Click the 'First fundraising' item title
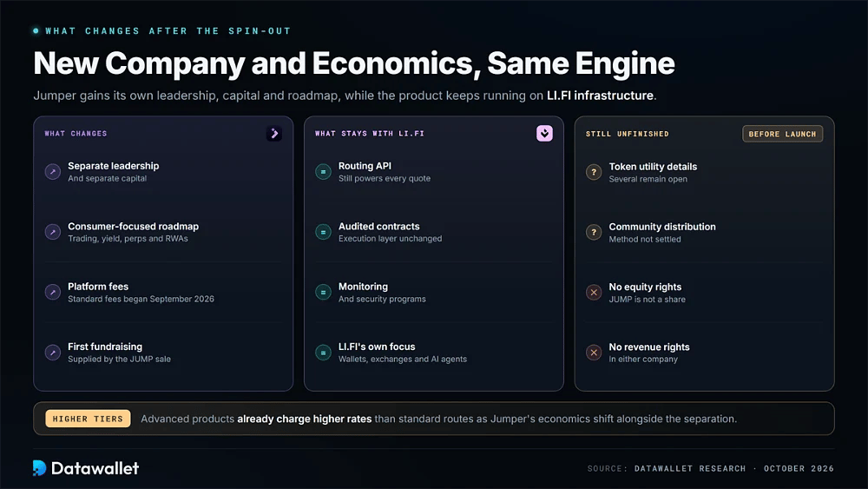The width and height of the screenshot is (868, 489). tap(105, 347)
